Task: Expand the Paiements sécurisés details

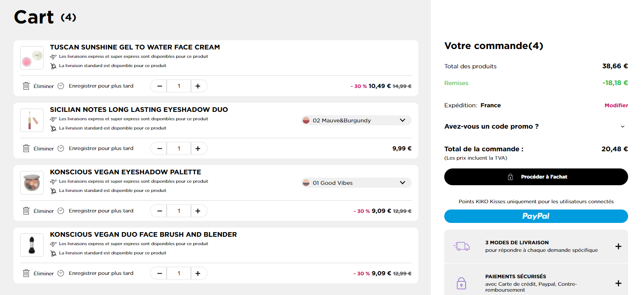Action: 618,283
